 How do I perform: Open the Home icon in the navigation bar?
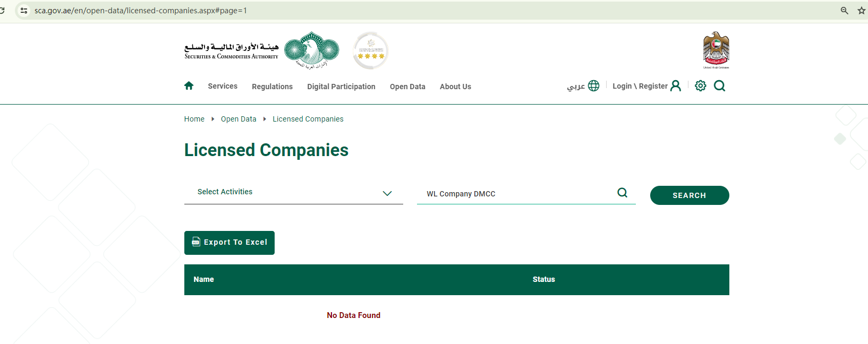[x=189, y=86]
